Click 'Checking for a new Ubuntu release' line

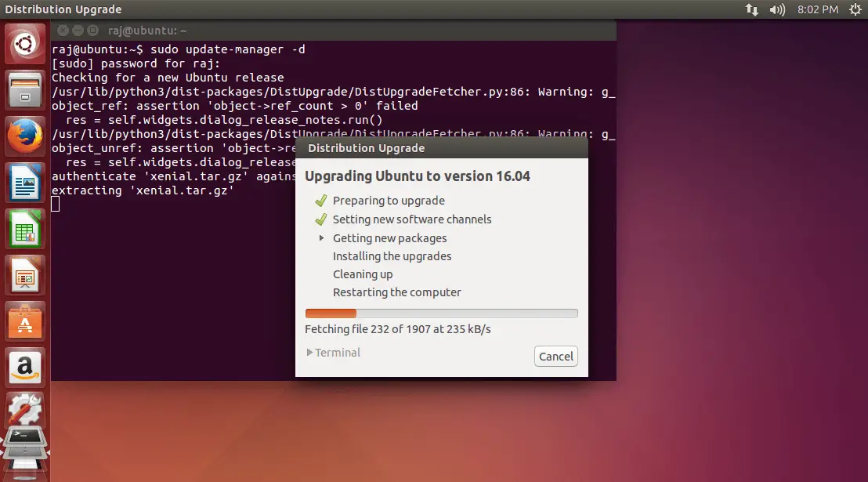pos(168,78)
